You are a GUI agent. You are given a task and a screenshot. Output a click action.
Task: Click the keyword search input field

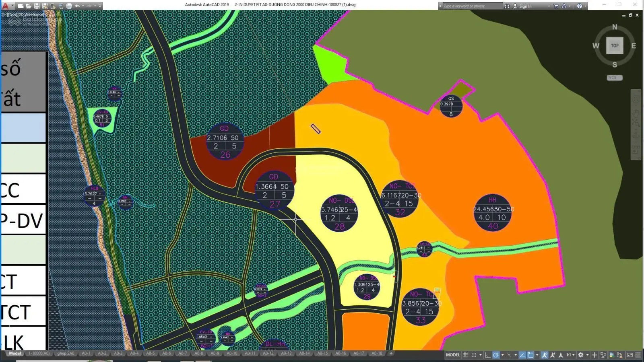[473, 6]
